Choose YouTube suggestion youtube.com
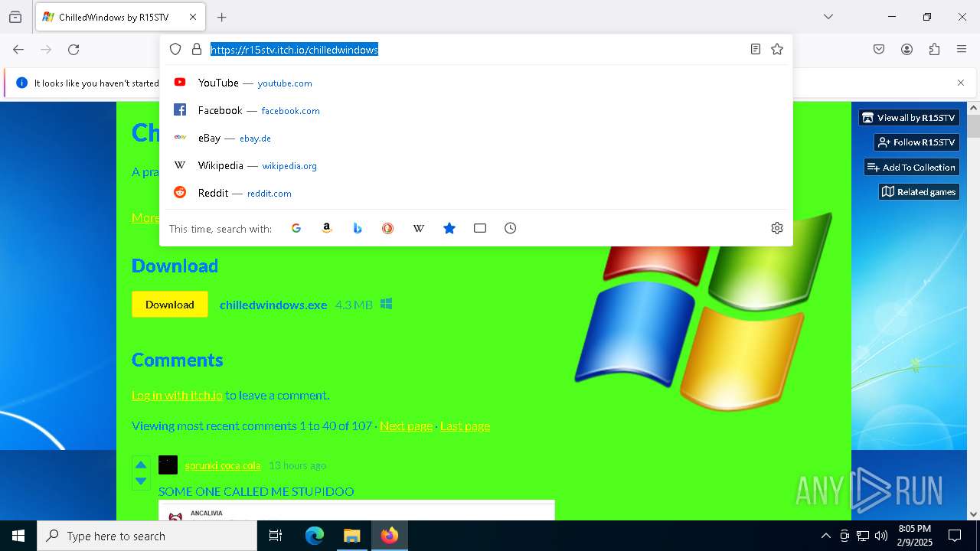Image resolution: width=980 pixels, height=551 pixels. pos(475,83)
